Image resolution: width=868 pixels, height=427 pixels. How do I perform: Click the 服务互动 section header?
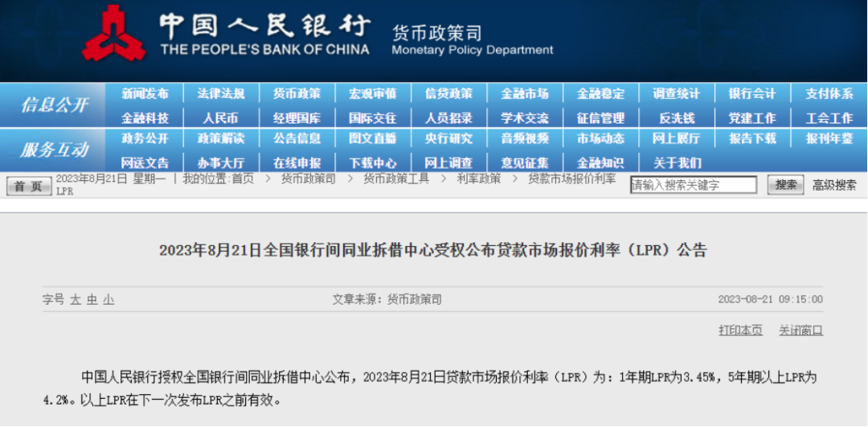click(54, 150)
